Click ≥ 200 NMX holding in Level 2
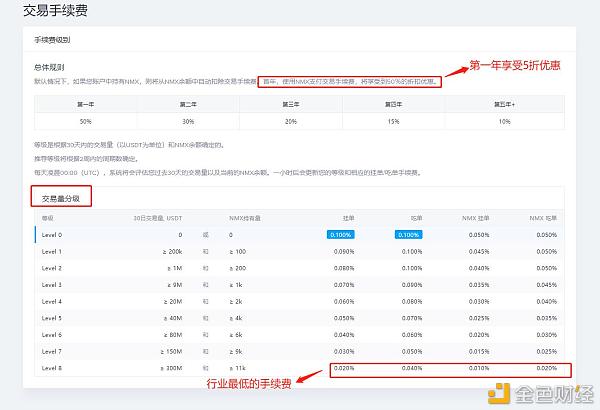 click(x=238, y=268)
